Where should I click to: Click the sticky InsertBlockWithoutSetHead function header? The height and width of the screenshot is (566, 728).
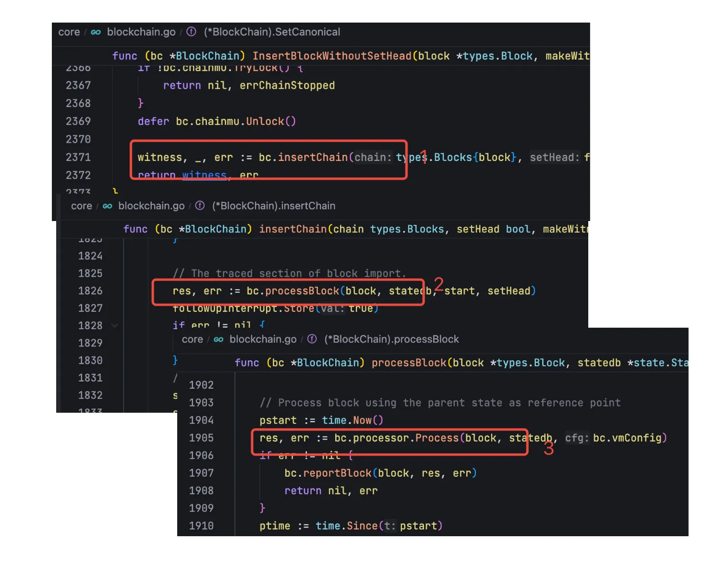click(x=331, y=56)
